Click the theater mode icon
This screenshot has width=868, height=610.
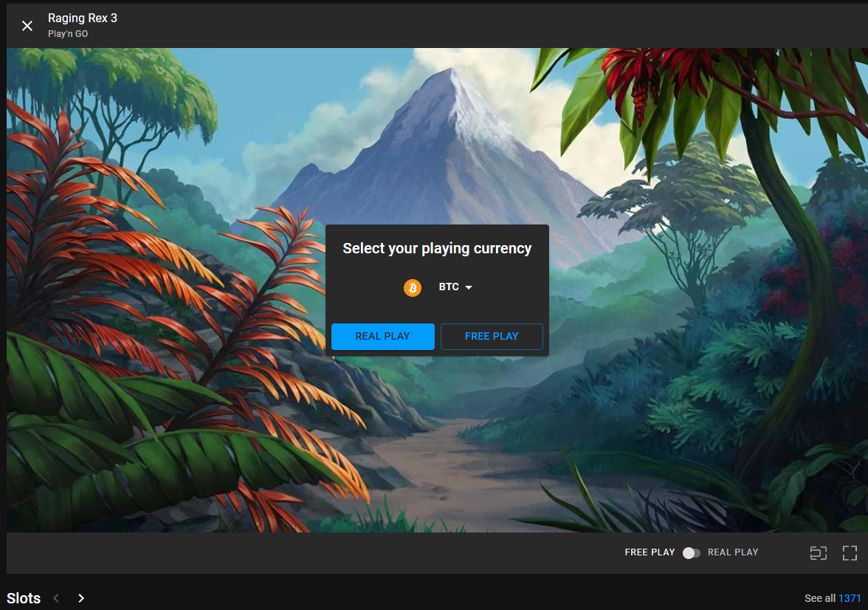pyautogui.click(x=818, y=553)
